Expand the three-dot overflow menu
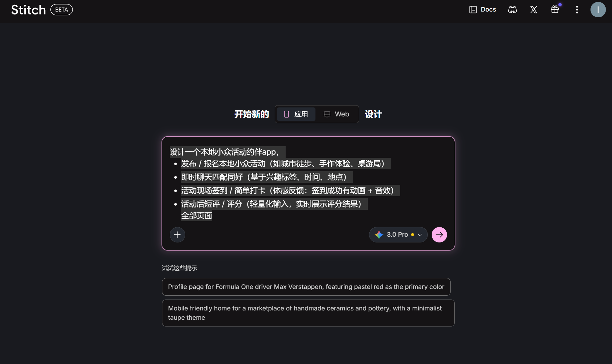 pyautogui.click(x=576, y=10)
